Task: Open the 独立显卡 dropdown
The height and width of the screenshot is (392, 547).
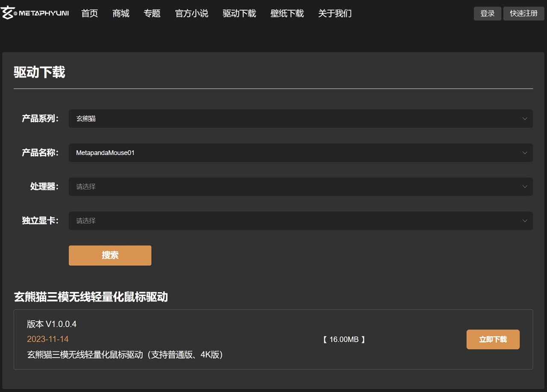Action: 301,221
